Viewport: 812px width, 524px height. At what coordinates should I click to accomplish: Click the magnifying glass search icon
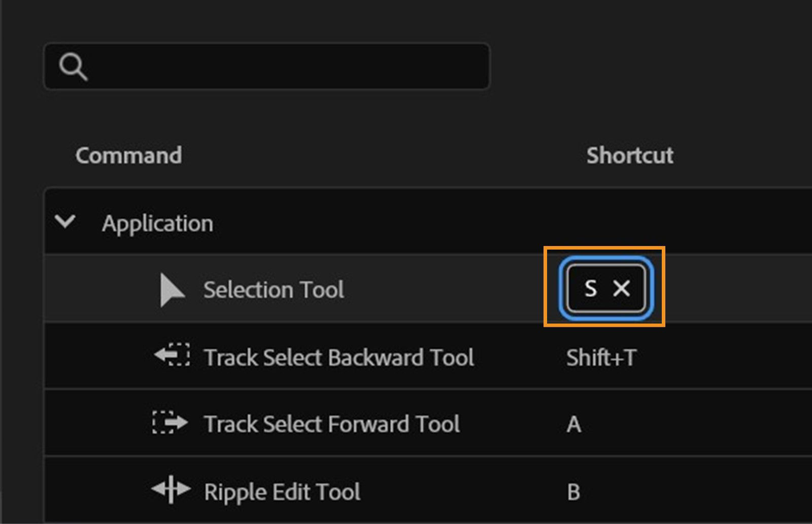[x=74, y=66]
